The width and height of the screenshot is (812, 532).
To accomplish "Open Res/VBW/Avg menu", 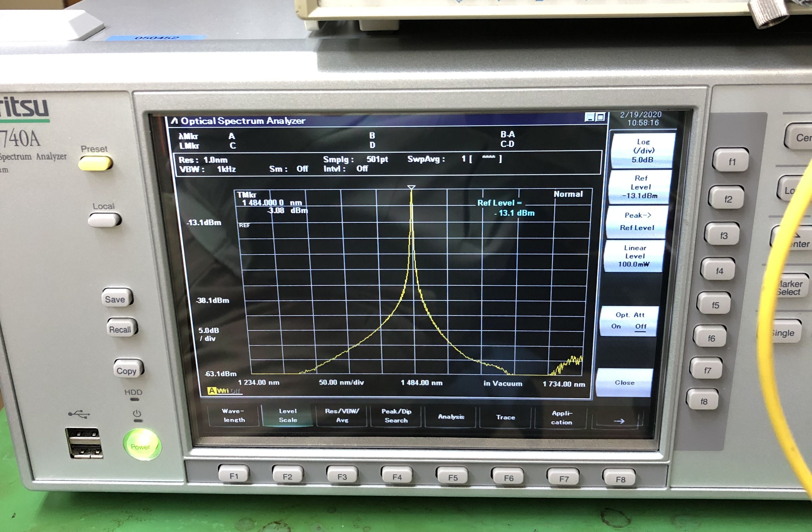I will (342, 416).
